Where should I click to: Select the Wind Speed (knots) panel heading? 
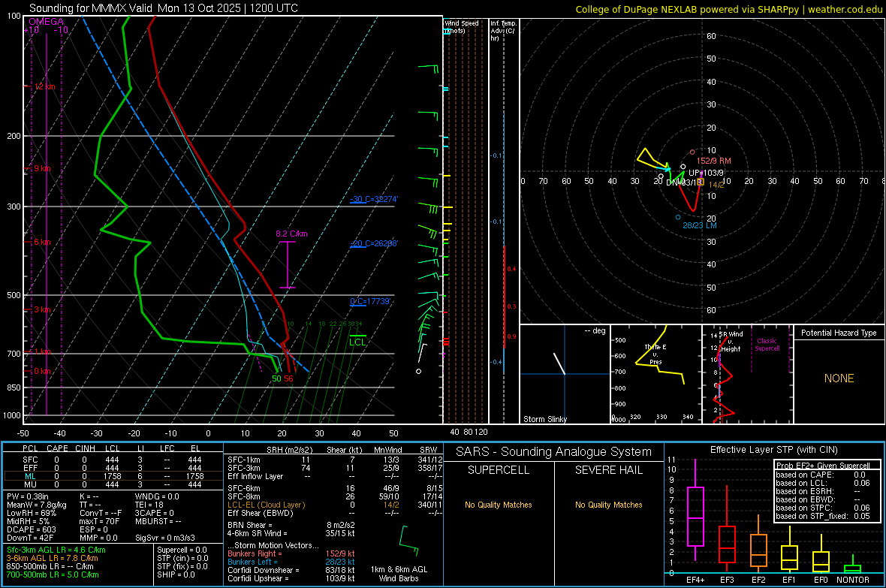(462, 26)
